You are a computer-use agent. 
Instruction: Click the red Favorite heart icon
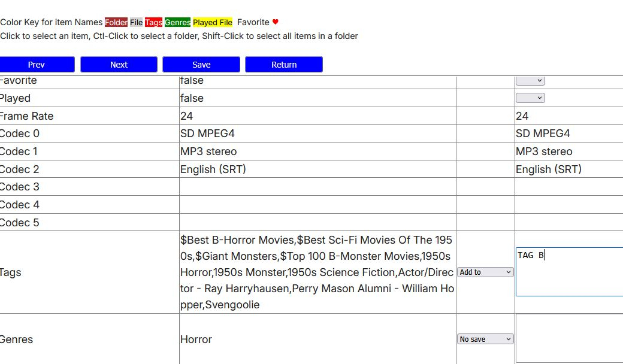tap(276, 22)
